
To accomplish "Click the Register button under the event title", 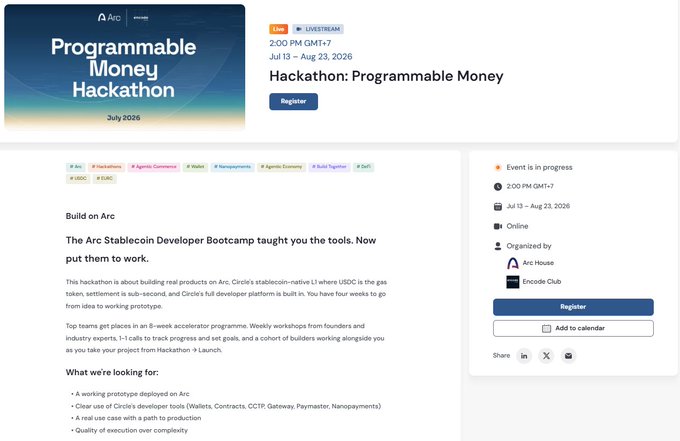I will coord(294,101).
